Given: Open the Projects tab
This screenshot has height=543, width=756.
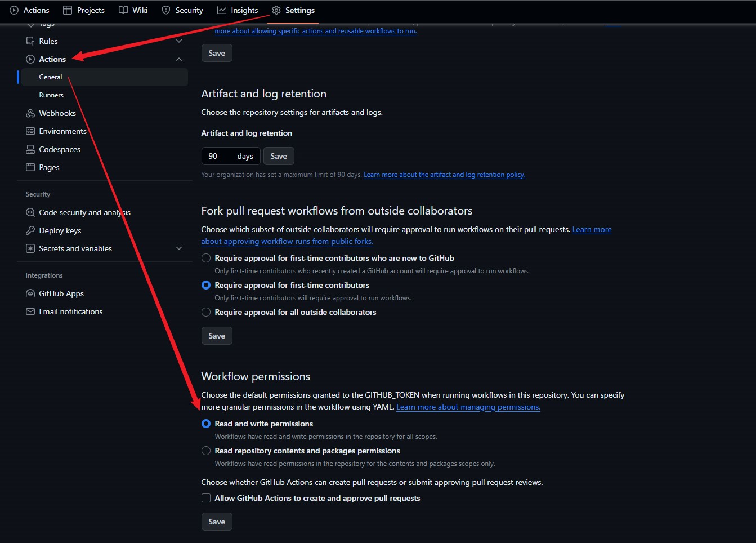Looking at the screenshot, I should pyautogui.click(x=84, y=10).
